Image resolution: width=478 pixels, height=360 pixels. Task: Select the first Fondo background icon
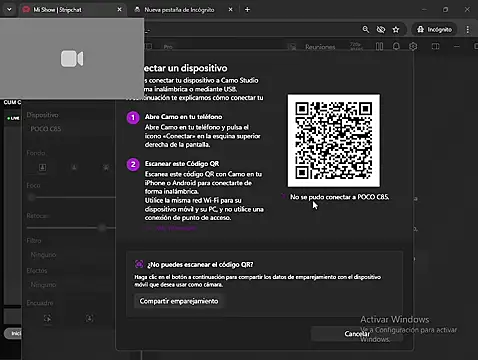click(42, 167)
